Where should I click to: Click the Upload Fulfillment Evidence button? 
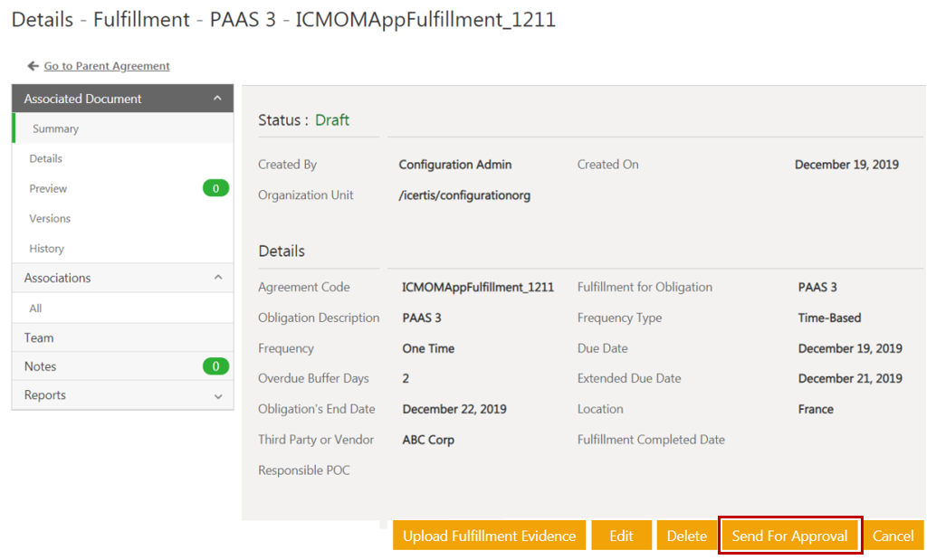point(489,536)
